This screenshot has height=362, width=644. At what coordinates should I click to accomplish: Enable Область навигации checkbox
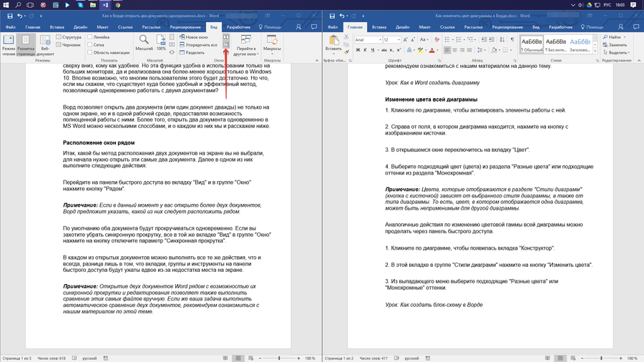(x=90, y=52)
